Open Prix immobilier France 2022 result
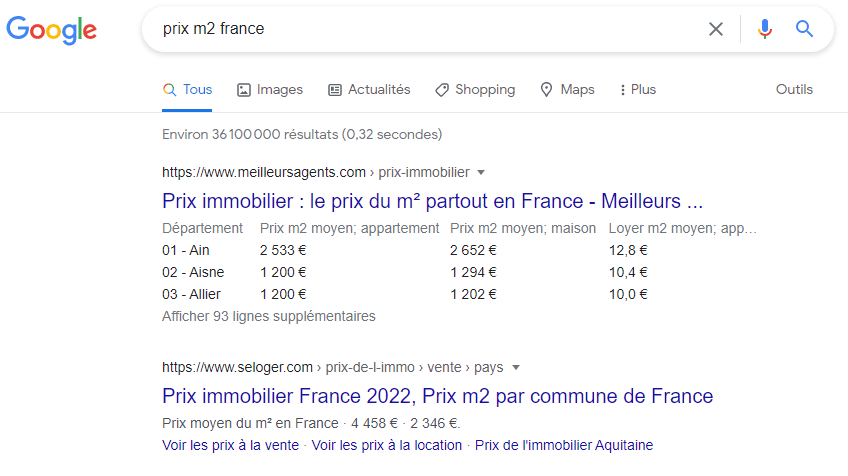Image resolution: width=848 pixels, height=476 pixels. point(438,396)
